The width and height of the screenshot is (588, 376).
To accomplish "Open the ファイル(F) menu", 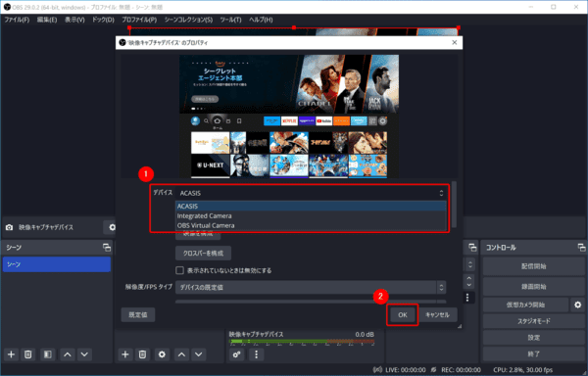I will pos(17,20).
